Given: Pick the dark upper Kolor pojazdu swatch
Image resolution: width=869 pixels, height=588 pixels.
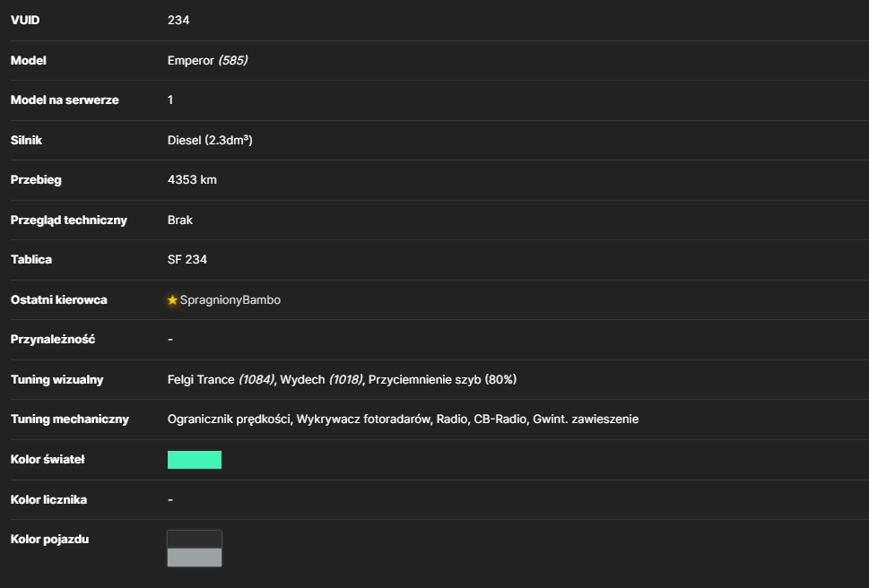Looking at the screenshot, I should [x=195, y=540].
